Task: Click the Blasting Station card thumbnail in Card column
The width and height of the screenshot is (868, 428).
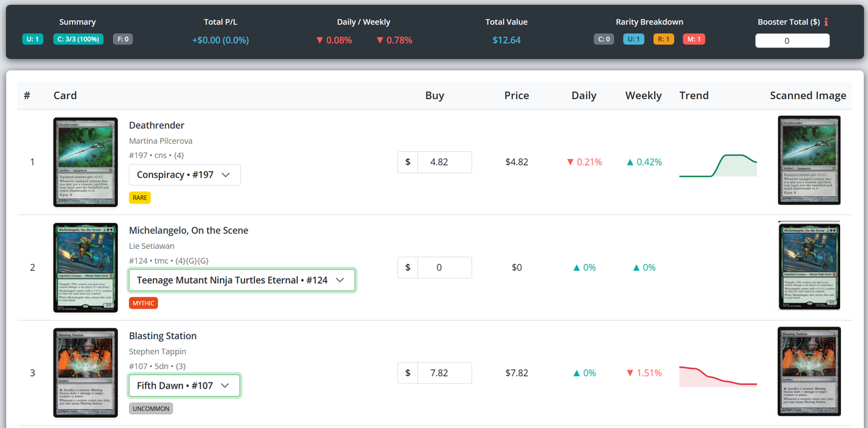Action: pyautogui.click(x=85, y=373)
